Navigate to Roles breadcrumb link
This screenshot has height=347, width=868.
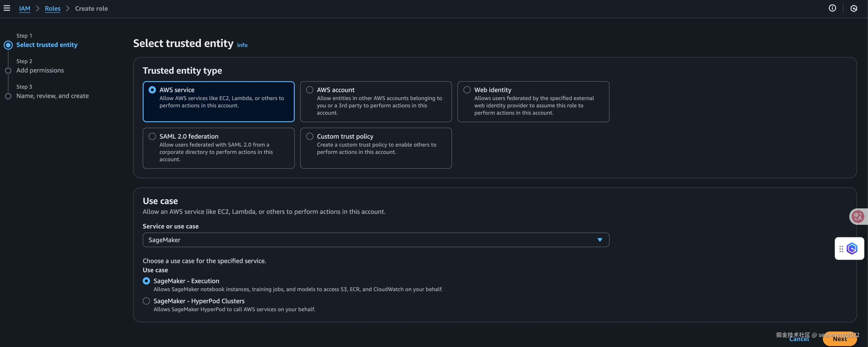coord(53,8)
